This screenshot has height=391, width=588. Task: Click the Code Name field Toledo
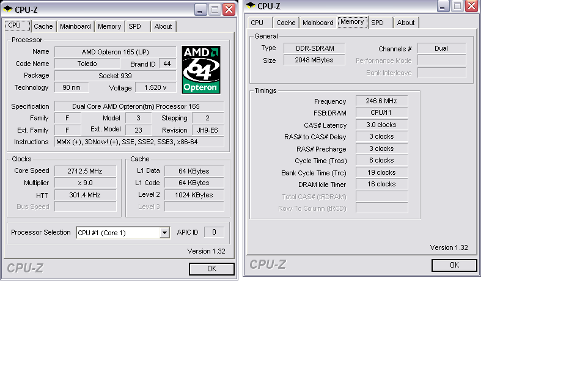point(87,64)
